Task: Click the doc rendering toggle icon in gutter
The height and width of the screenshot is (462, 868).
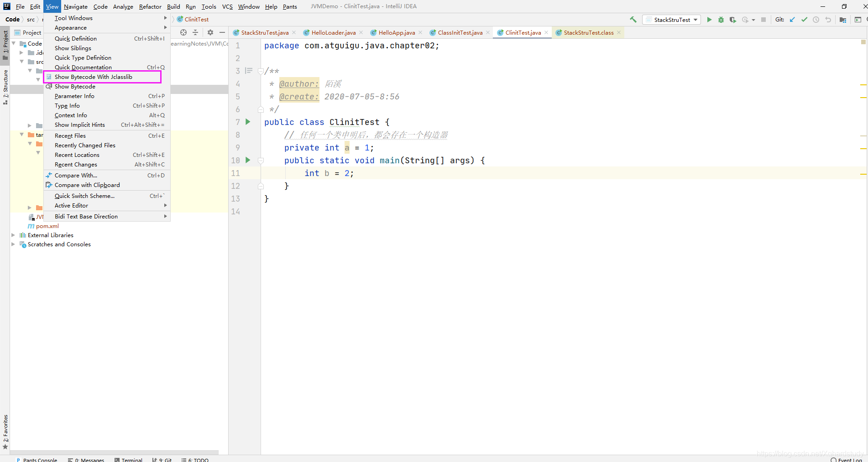Action: click(x=249, y=71)
